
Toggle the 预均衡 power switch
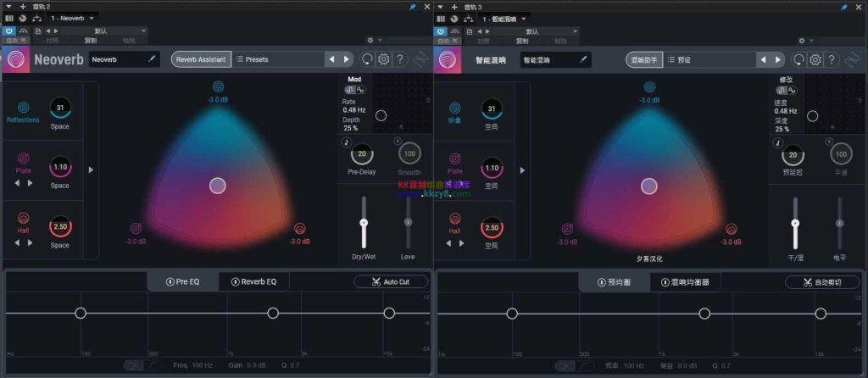click(x=601, y=282)
